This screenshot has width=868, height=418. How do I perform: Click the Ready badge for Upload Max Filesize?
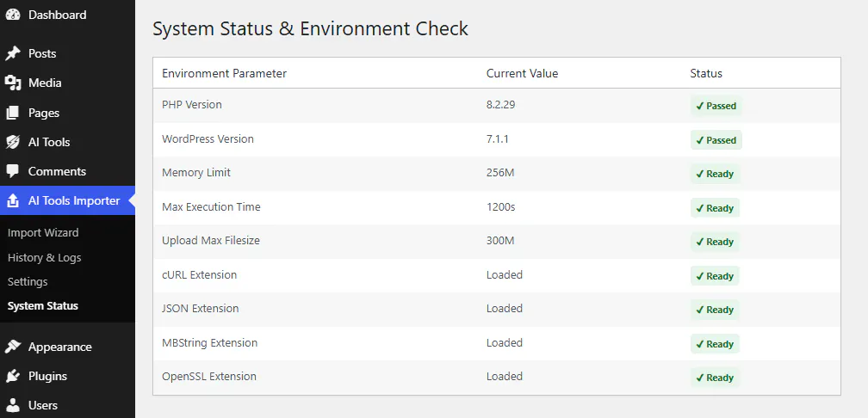715,243
